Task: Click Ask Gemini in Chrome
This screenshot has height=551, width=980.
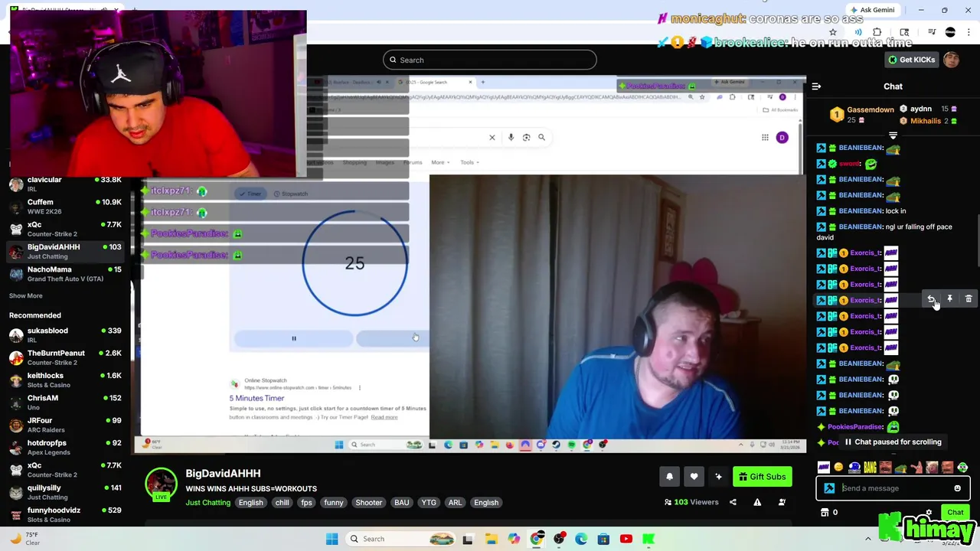Action: pyautogui.click(x=872, y=10)
